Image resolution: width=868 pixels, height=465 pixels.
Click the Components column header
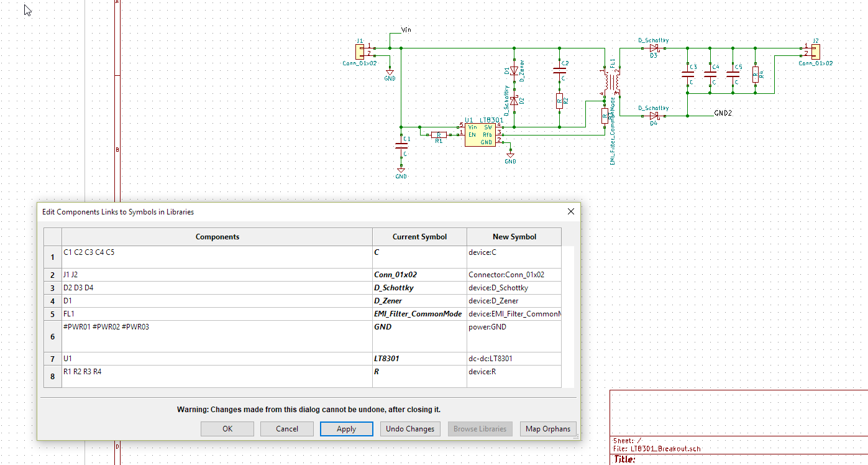pos(217,237)
